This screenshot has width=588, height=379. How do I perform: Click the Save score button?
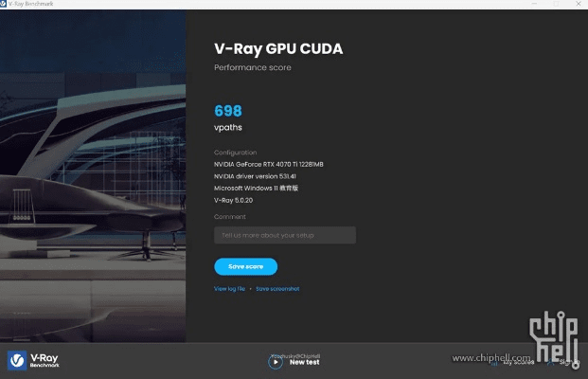click(245, 266)
